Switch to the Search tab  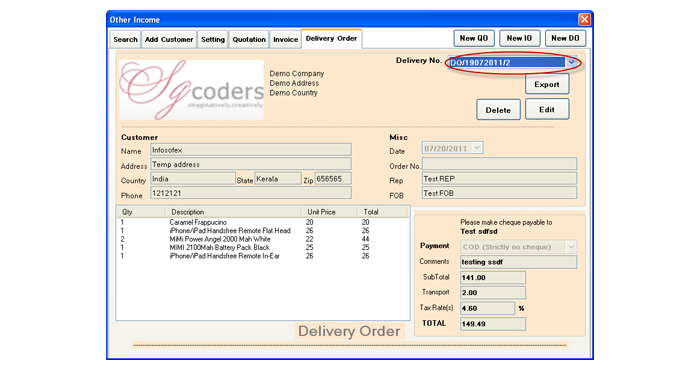[x=125, y=39]
